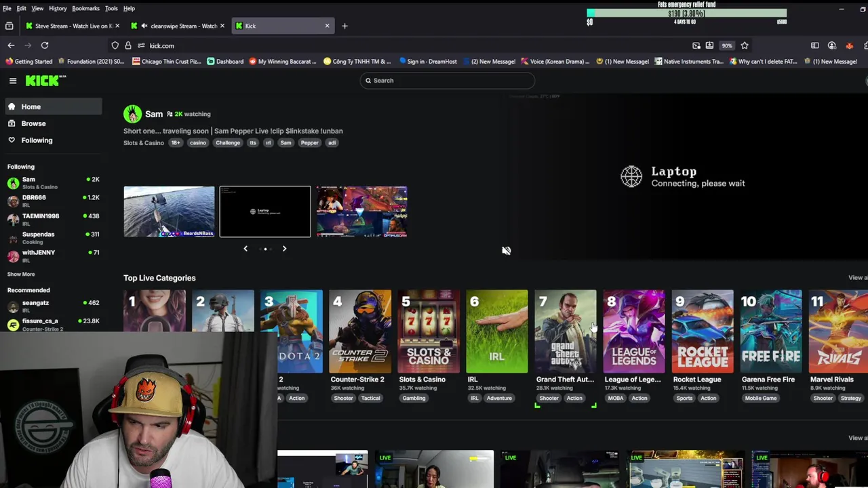868x488 pixels.
Task: Open picture-in-picture icon in address bar
Action: coord(696,45)
